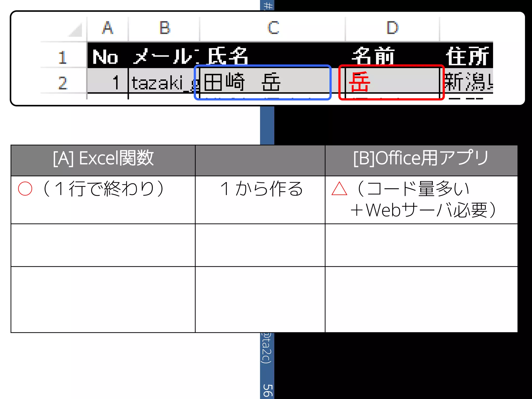Click the '[B]Office用アプリ' table header
The image size is (532, 399).
421,161
